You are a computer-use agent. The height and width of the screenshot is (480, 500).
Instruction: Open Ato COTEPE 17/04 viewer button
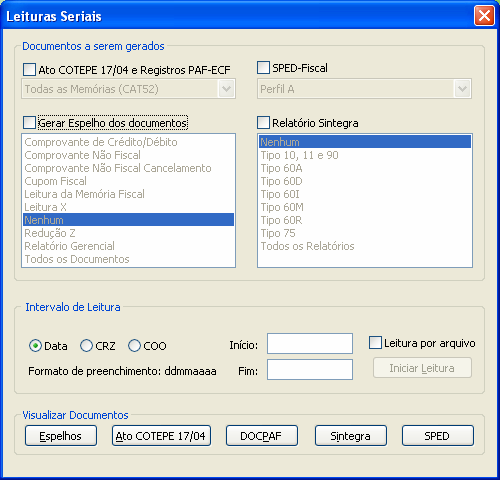pos(161,436)
